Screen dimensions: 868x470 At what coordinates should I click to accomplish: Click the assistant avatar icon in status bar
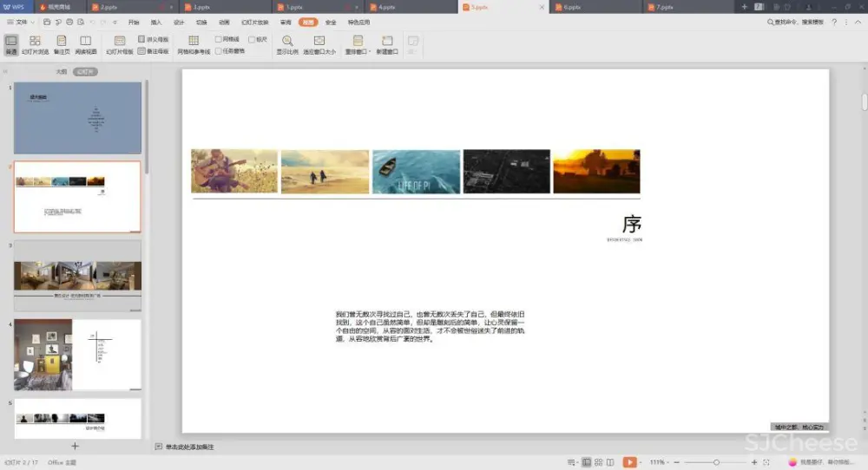(792, 461)
